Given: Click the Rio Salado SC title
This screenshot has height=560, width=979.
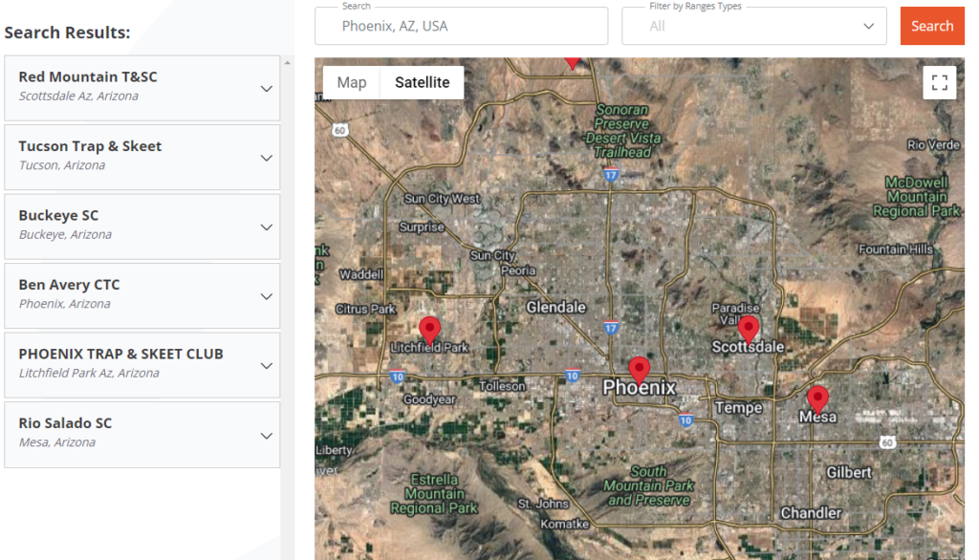Looking at the screenshot, I should (66, 423).
